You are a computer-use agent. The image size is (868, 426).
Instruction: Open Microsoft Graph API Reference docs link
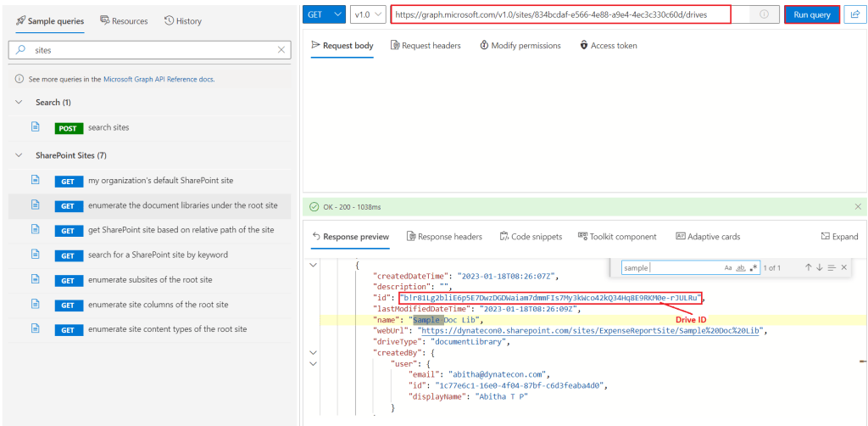click(159, 79)
